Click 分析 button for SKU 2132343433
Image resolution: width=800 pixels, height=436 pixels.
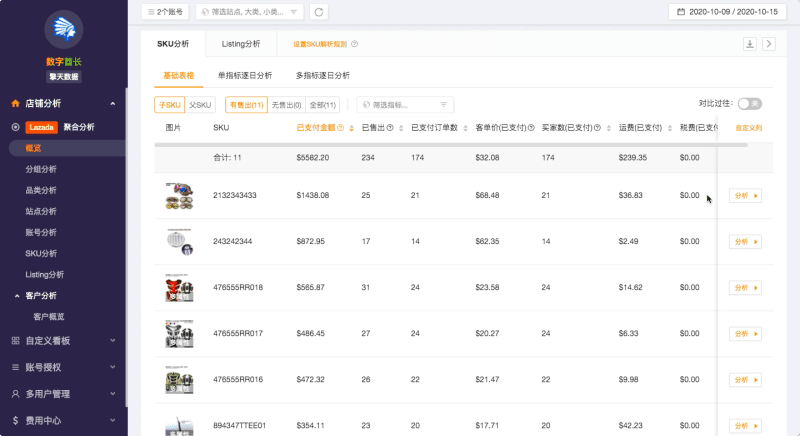coord(745,196)
